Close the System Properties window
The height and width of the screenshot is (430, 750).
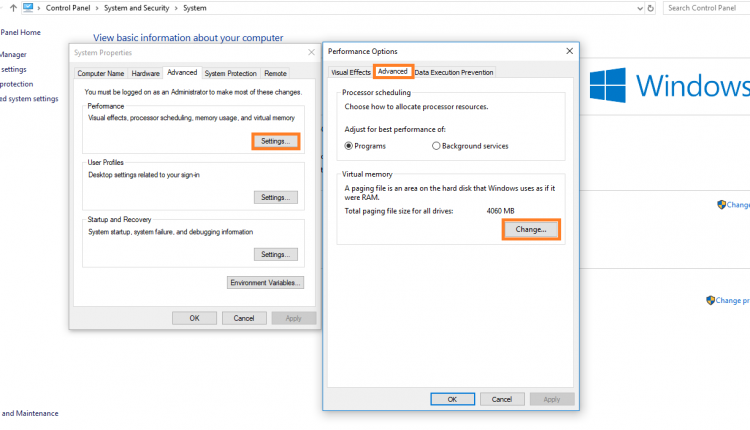point(311,52)
